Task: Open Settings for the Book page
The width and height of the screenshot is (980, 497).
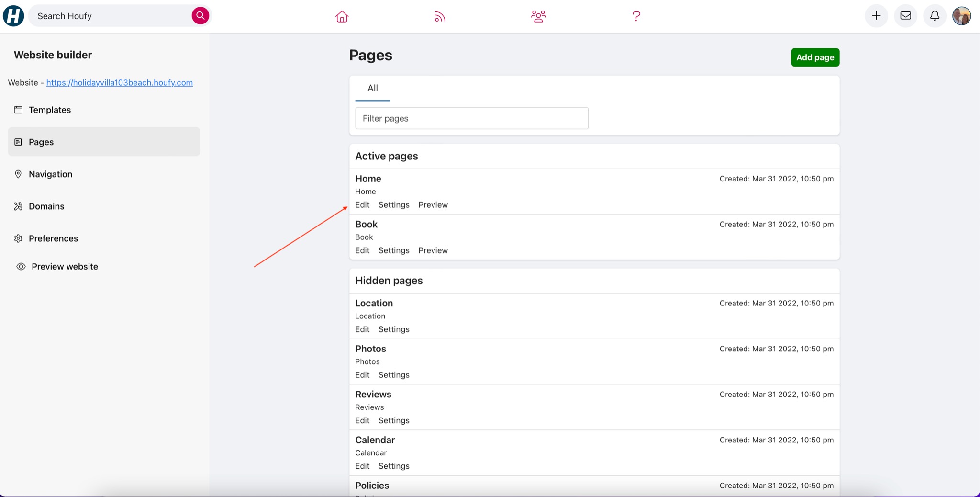Action: pyautogui.click(x=394, y=250)
